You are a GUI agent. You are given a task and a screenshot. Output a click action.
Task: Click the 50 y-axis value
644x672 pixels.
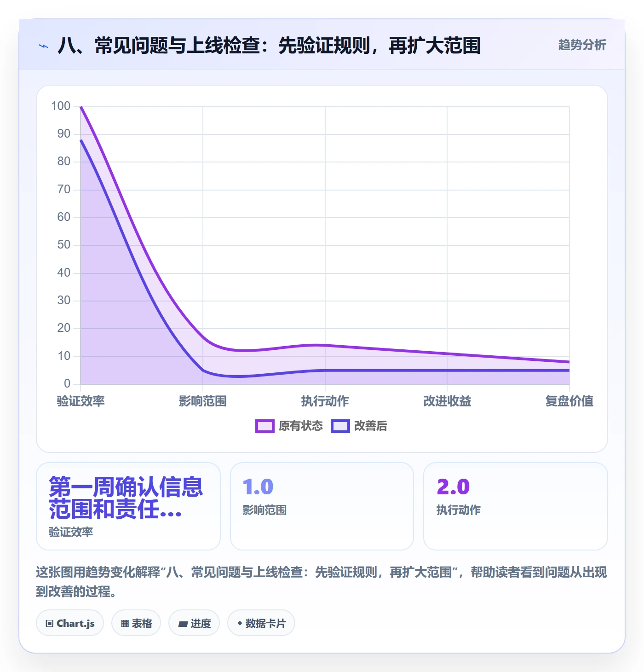[x=64, y=245]
